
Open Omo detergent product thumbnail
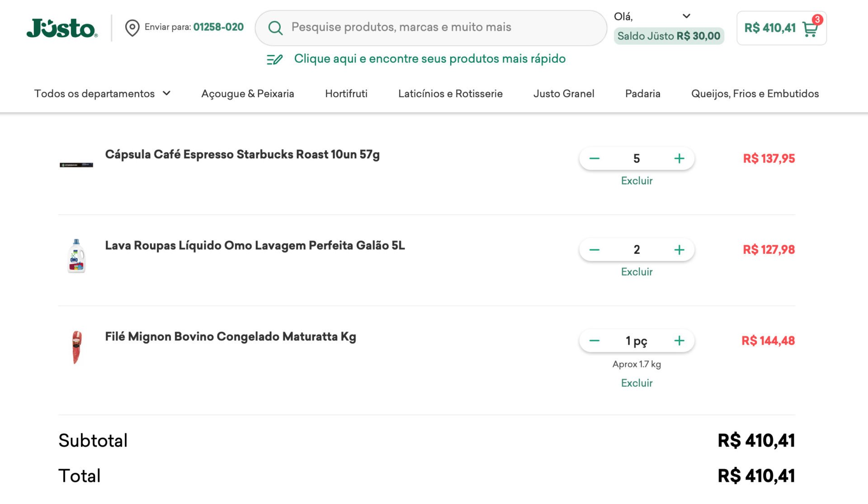click(x=76, y=256)
